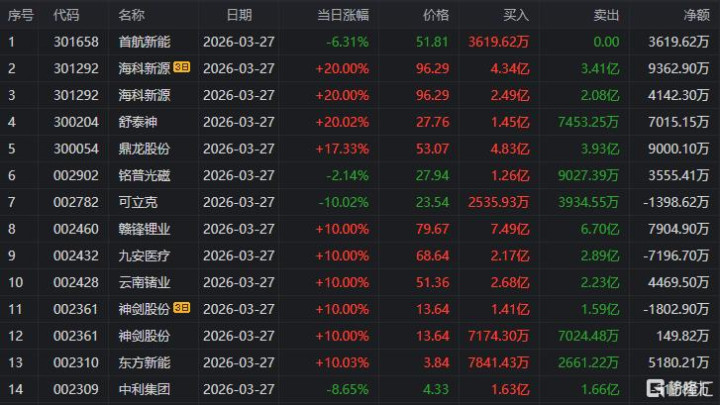Select the 日期 column header
This screenshot has width=720, height=405.
(239, 15)
